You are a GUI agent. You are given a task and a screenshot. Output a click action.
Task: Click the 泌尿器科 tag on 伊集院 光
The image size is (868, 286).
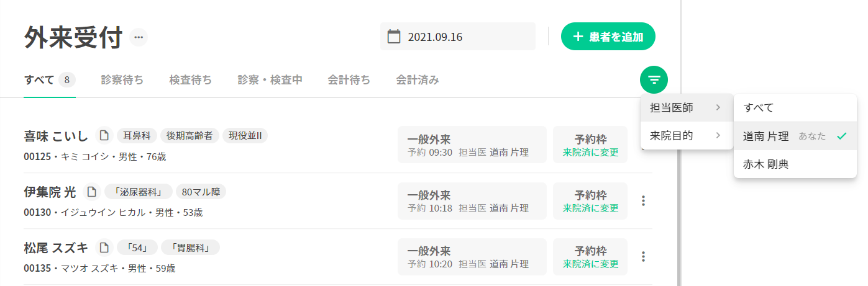pos(138,192)
